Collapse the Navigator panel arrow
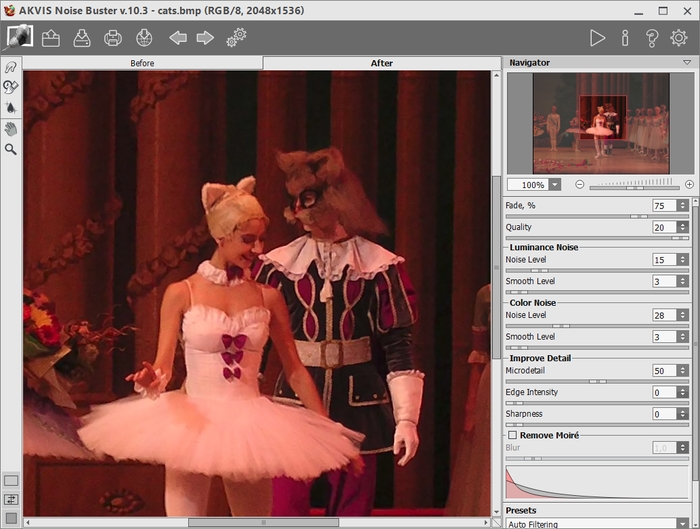Image resolution: width=700 pixels, height=529 pixels. (687, 62)
